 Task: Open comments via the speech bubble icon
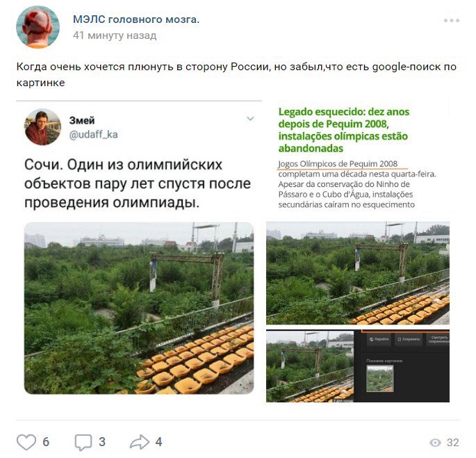point(83,442)
